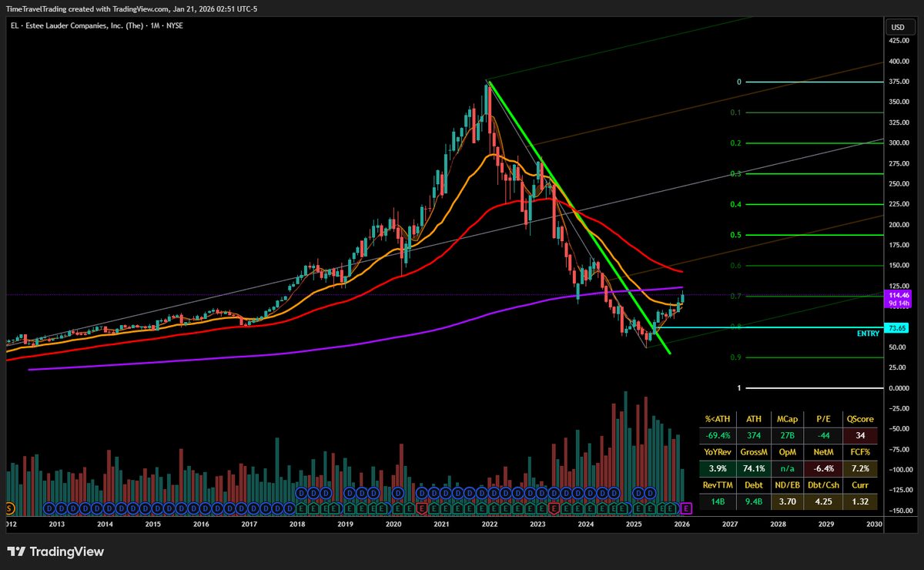The width and height of the screenshot is (924, 570).
Task: Click the P/E value -44 cell
Action: [x=823, y=437]
